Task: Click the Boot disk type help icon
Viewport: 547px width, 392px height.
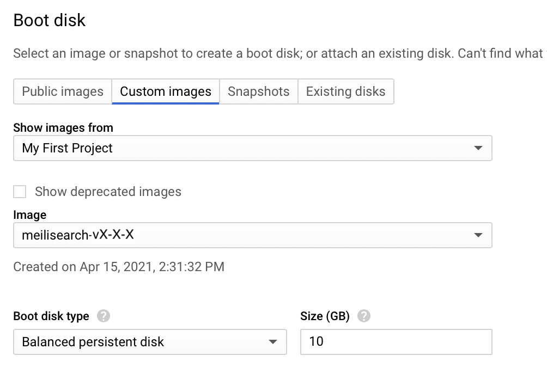Action: [x=104, y=316]
